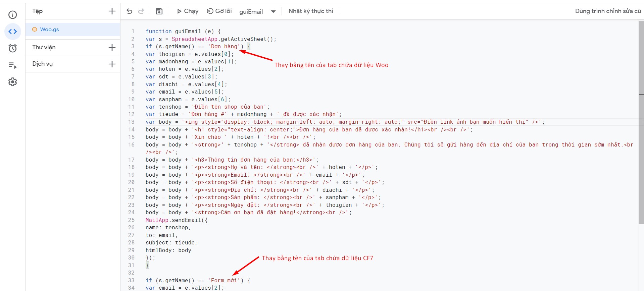The width and height of the screenshot is (644, 291).
Task: Click the Redo arrow in toolbar
Action: (141, 11)
